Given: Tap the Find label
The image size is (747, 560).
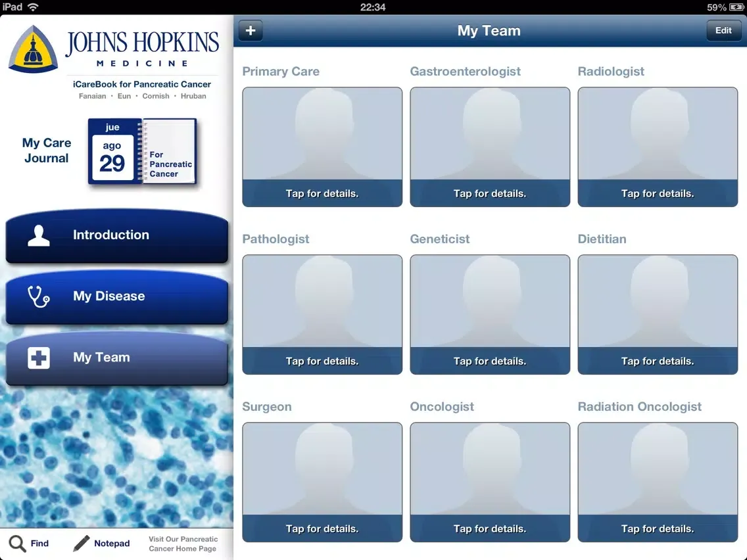Looking at the screenshot, I should coord(39,544).
